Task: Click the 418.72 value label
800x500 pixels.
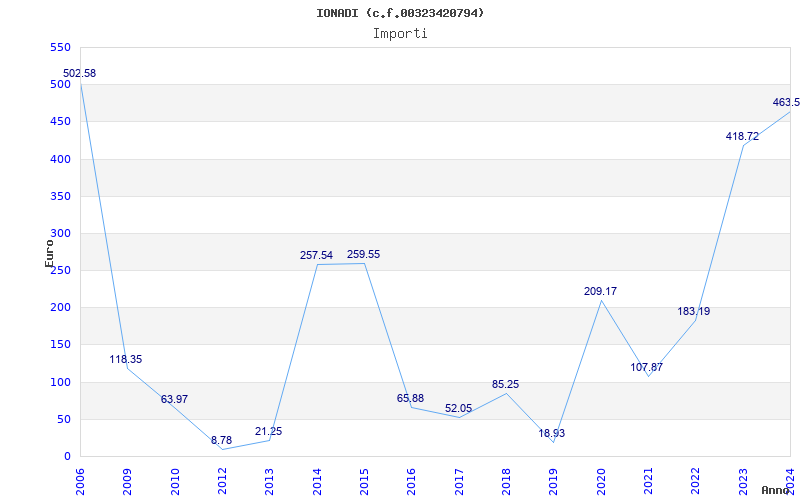Action: click(x=742, y=136)
